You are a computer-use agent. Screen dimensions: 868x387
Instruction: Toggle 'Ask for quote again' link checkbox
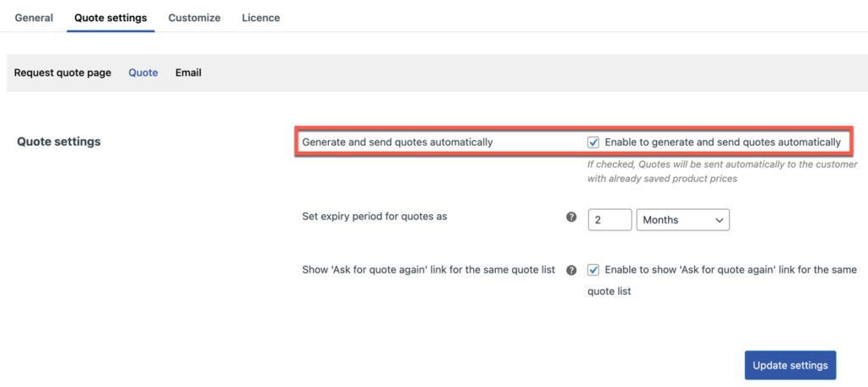[593, 270]
